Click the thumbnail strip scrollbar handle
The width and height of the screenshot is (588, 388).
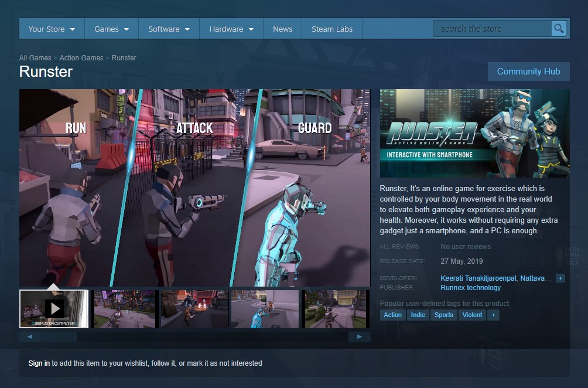click(x=60, y=337)
